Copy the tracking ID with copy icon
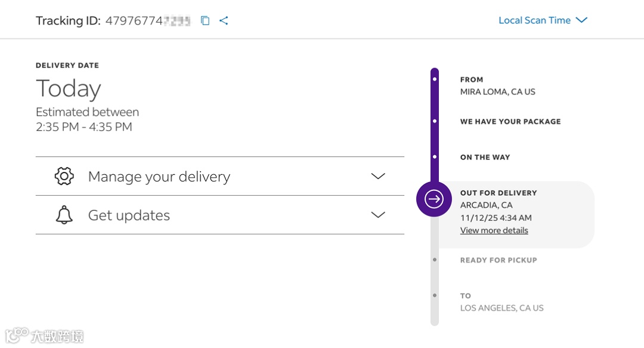This screenshot has height=348, width=644. (205, 21)
